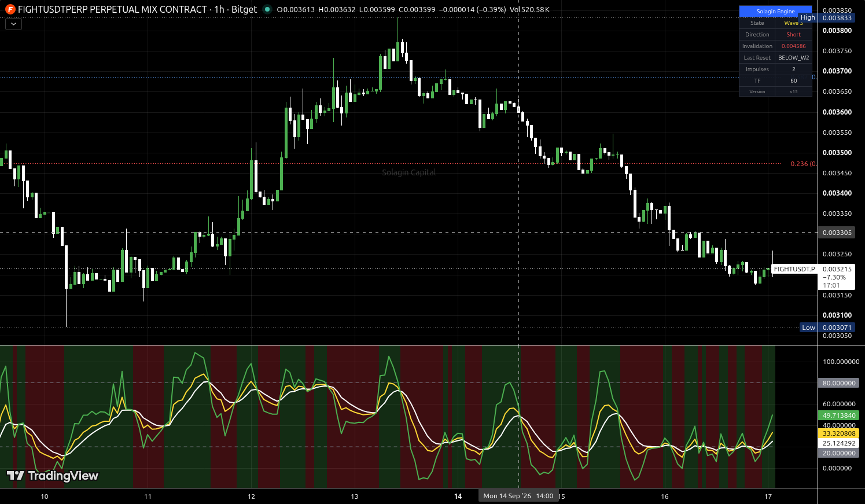Click the TF value 60
865x504 pixels.
tap(793, 81)
